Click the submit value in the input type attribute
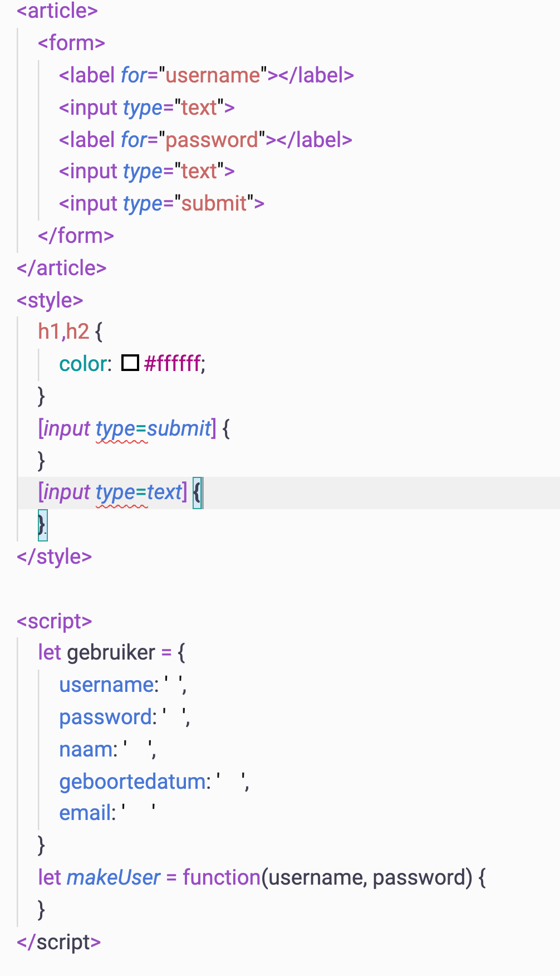 (214, 203)
